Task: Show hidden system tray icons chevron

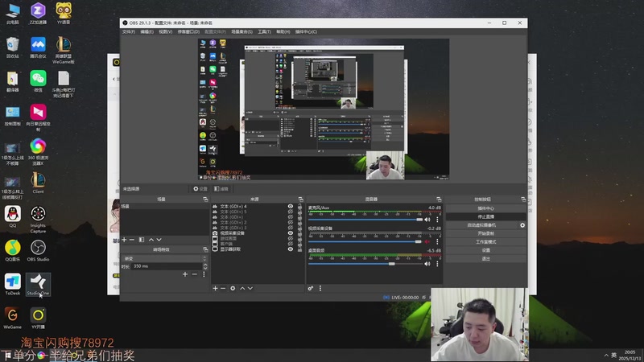Action: click(606, 355)
